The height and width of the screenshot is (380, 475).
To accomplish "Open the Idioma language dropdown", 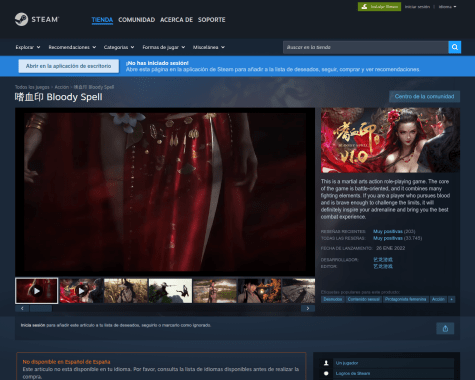I will coord(447,7).
